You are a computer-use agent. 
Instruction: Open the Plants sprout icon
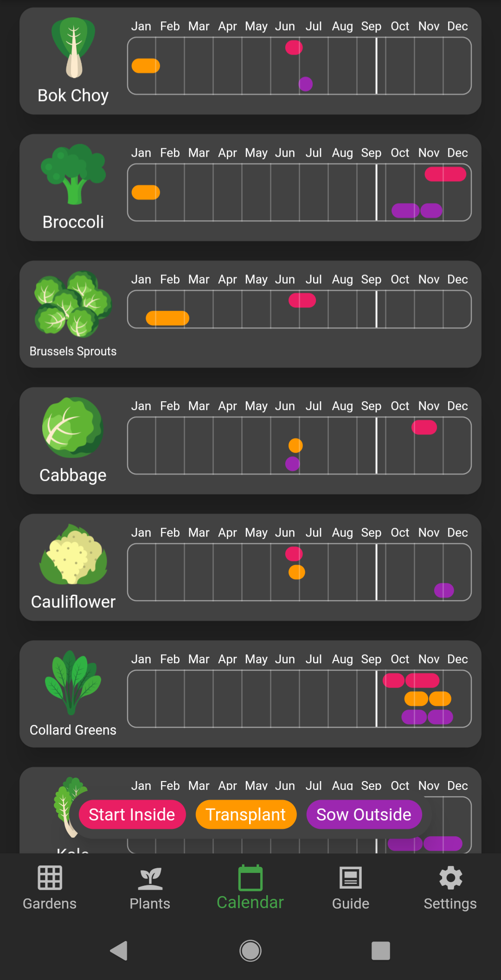(150, 878)
